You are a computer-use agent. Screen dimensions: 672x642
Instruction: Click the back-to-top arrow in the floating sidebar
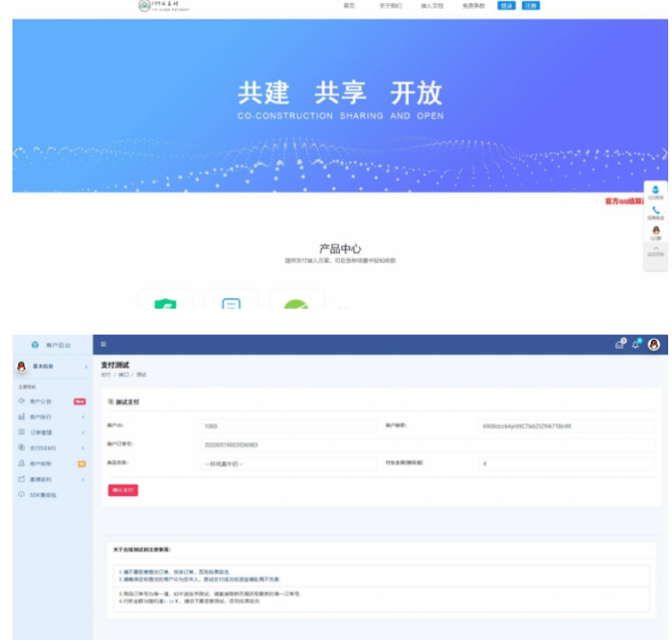coord(656,250)
